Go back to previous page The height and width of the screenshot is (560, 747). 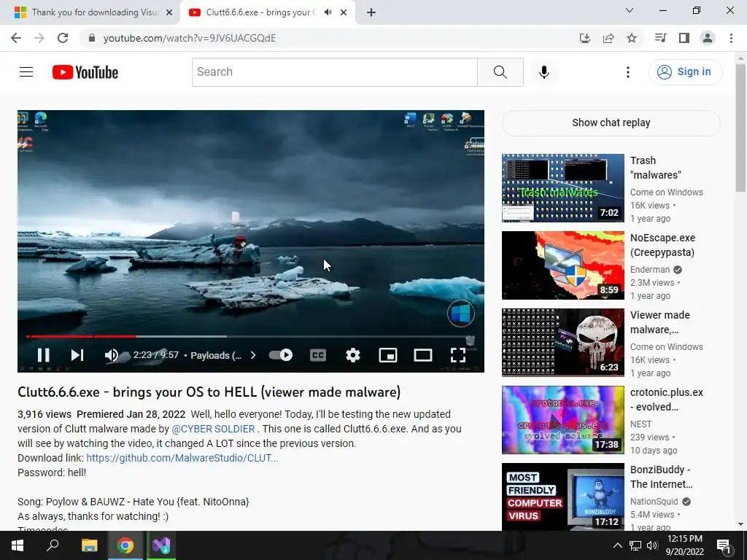pos(16,38)
